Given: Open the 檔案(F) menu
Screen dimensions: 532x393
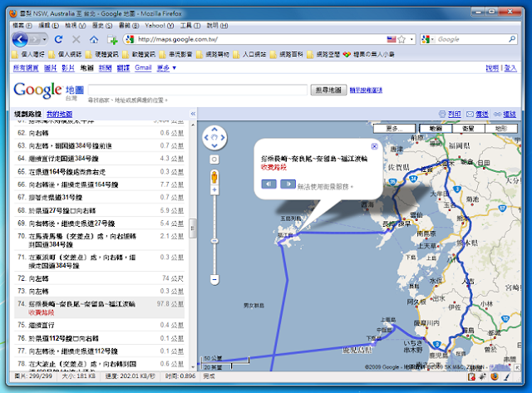Looking at the screenshot, I should [x=22, y=26].
